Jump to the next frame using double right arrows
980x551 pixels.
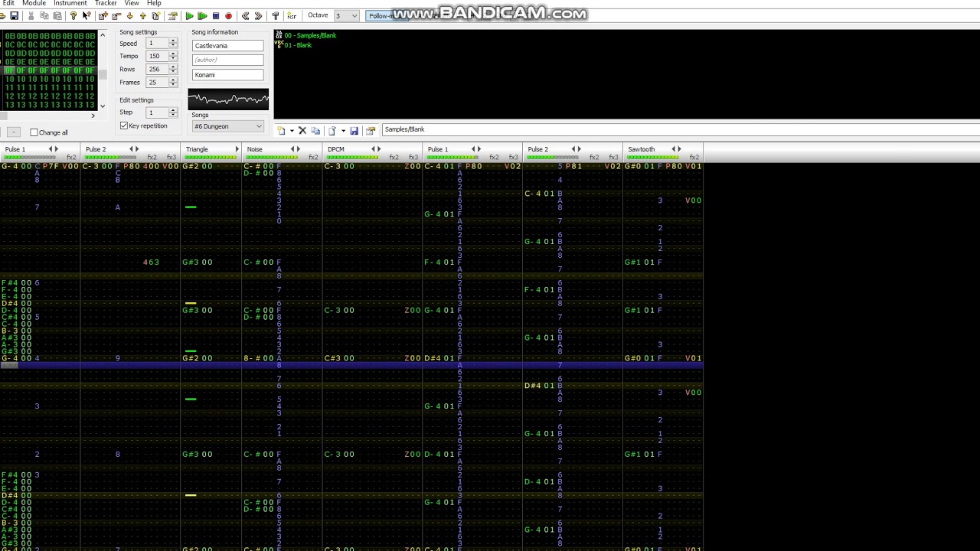[258, 16]
